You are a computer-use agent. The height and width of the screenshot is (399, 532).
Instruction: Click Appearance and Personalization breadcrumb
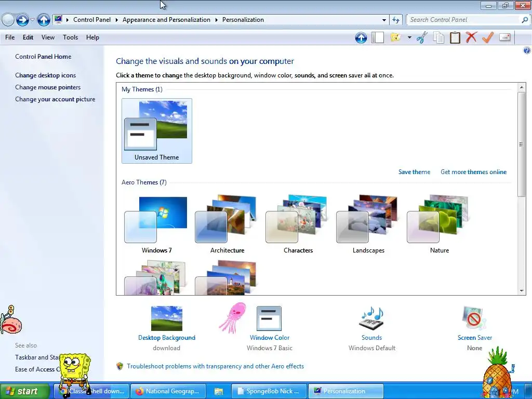(166, 20)
